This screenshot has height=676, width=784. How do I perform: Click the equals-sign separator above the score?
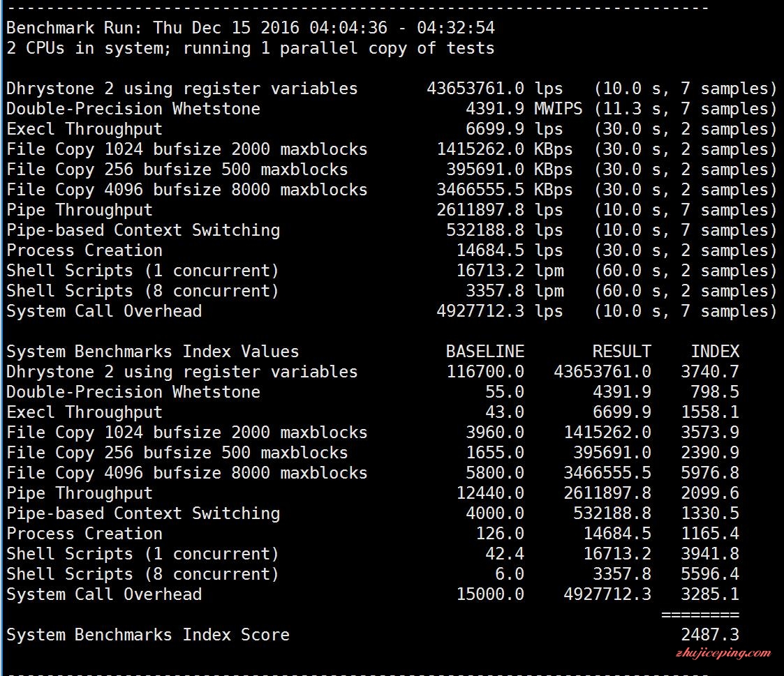(700, 615)
